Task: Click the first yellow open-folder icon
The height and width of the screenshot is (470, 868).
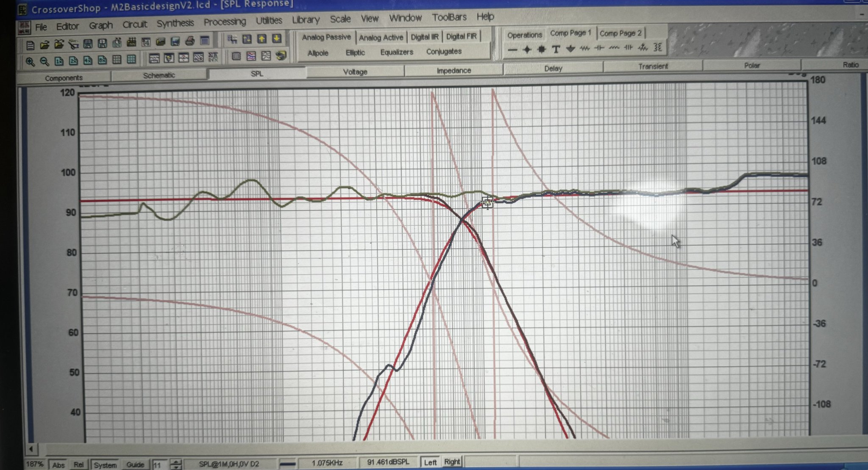Action: click(x=45, y=44)
